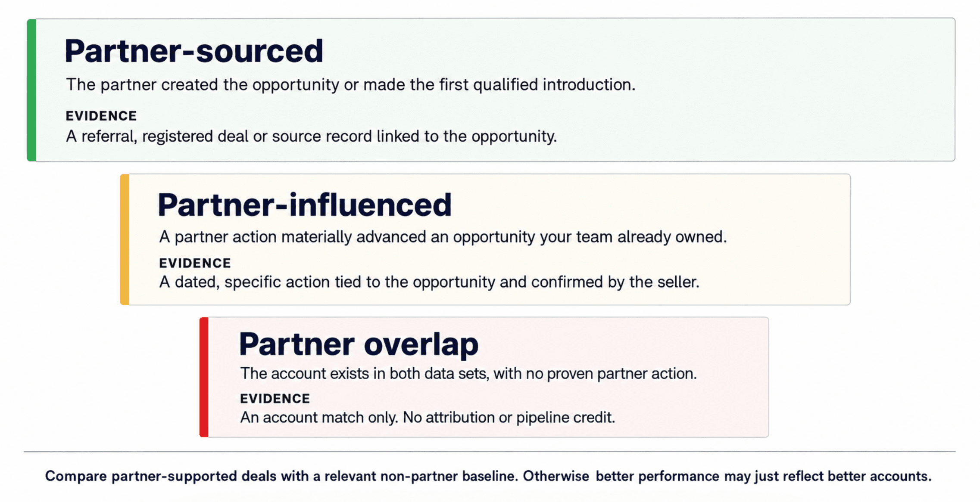Select the green accent bar on Partner-sourced card
The image size is (980, 502).
click(x=31, y=90)
